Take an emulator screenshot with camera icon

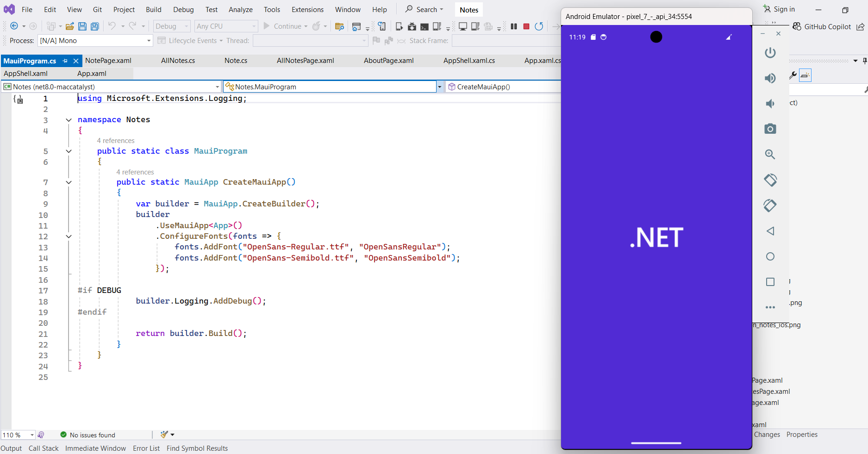[770, 129]
